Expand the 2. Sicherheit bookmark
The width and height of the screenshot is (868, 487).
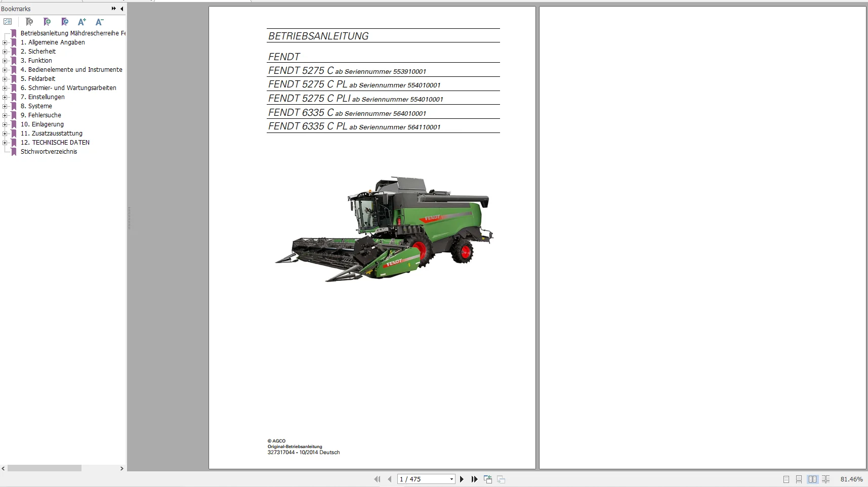coord(5,52)
